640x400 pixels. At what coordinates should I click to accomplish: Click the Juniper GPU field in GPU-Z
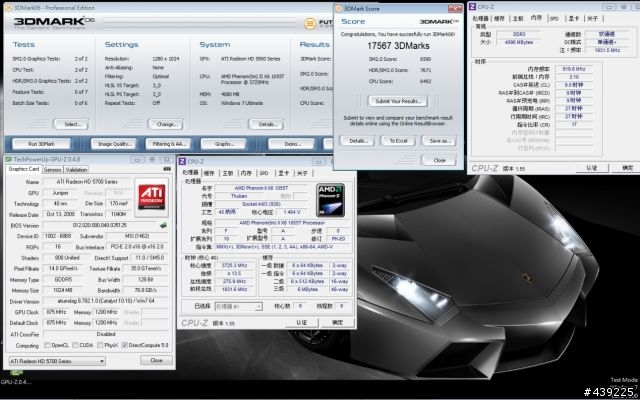click(x=60, y=193)
